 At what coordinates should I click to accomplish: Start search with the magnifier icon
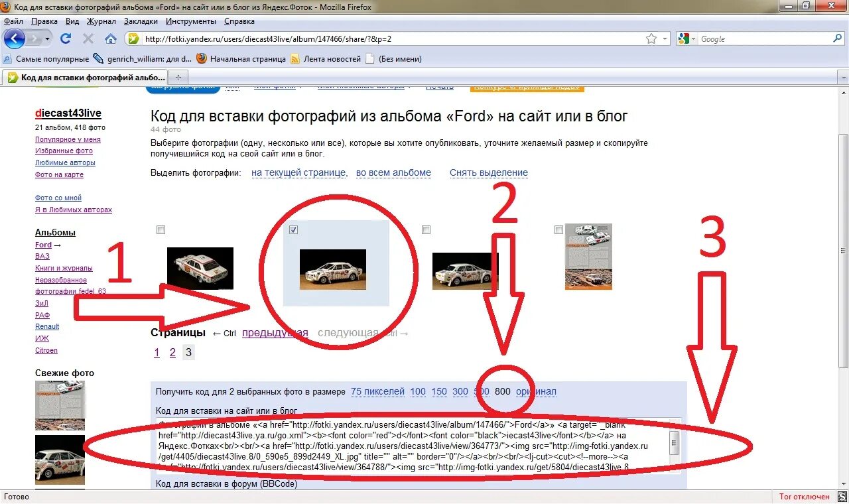click(837, 39)
